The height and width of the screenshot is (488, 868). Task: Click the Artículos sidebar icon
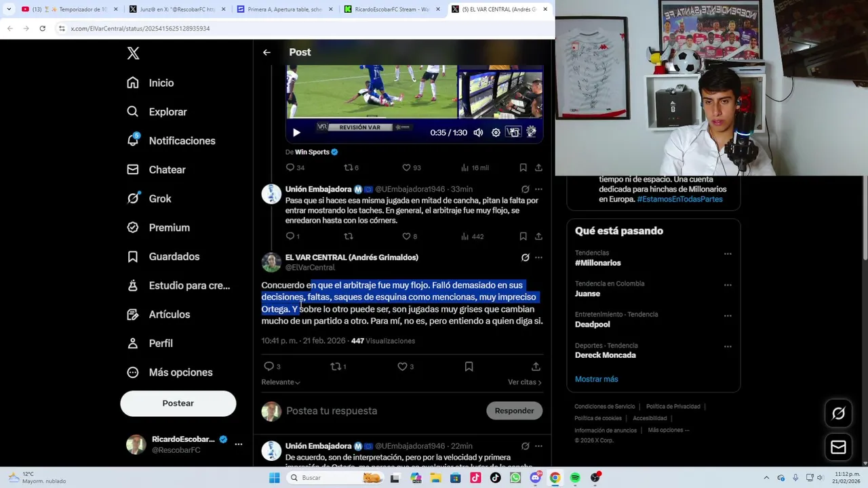click(133, 314)
